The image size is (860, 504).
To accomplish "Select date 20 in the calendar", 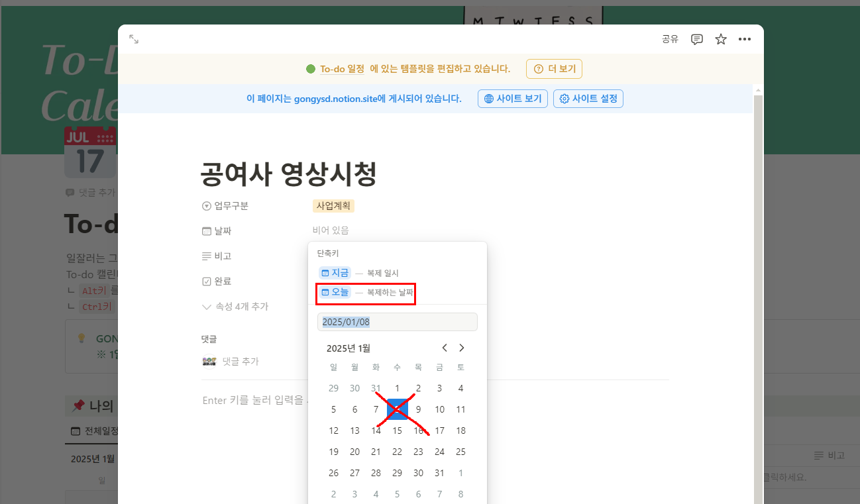I will pyautogui.click(x=354, y=452).
